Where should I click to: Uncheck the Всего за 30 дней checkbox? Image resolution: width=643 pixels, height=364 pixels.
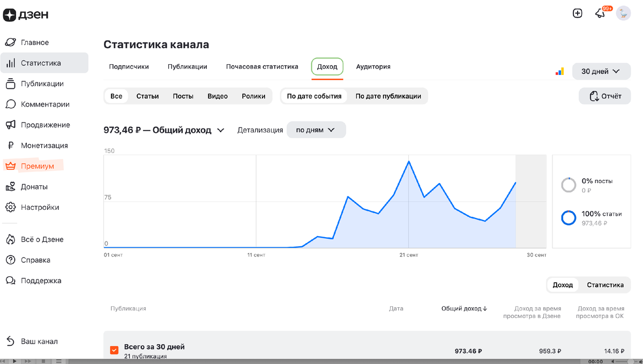114,350
